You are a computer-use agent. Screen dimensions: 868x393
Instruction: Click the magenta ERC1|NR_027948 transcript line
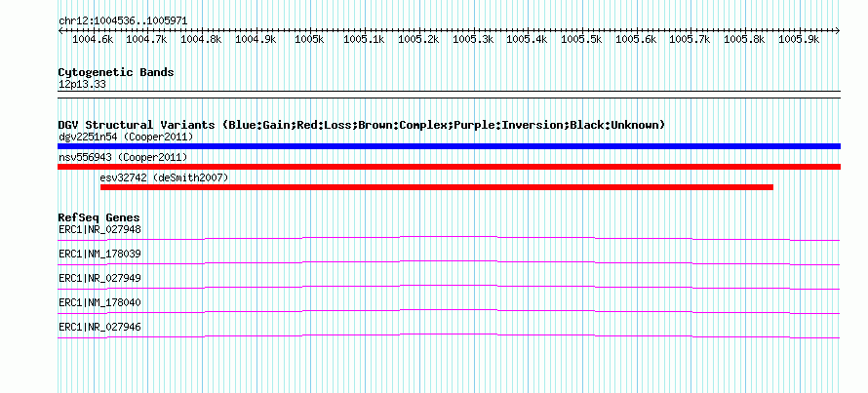[449, 238]
